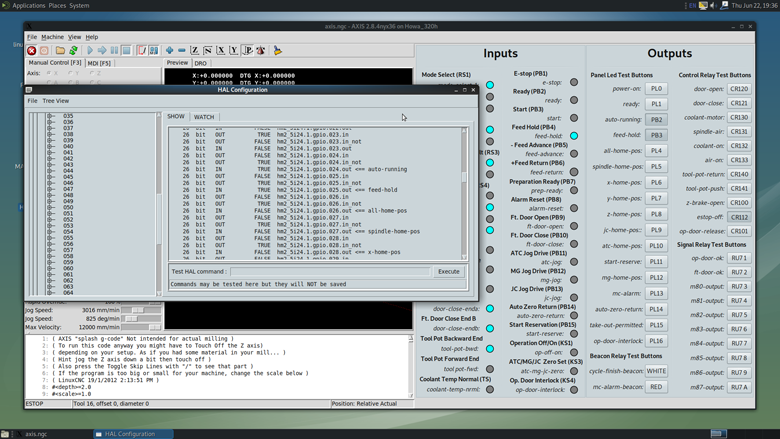The width and height of the screenshot is (780, 439).
Task: Toggle the CR112 estop-off relay button
Action: click(x=739, y=217)
